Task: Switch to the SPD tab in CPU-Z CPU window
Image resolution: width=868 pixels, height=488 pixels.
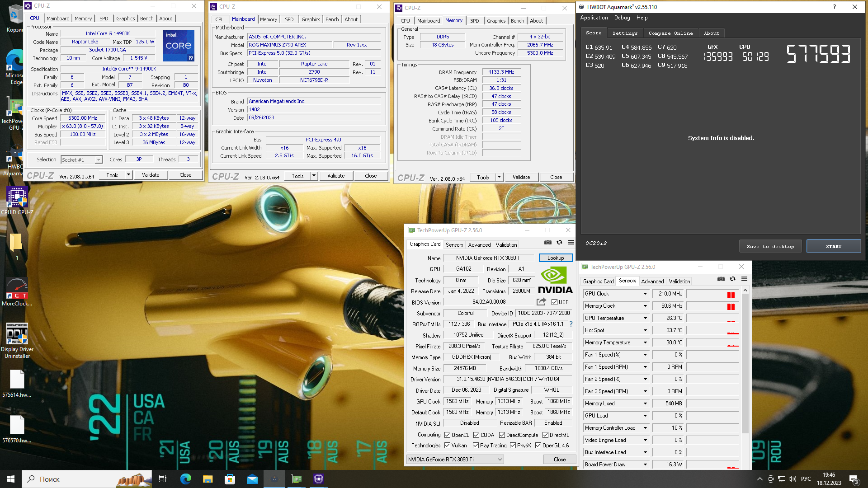Action: 104,19
